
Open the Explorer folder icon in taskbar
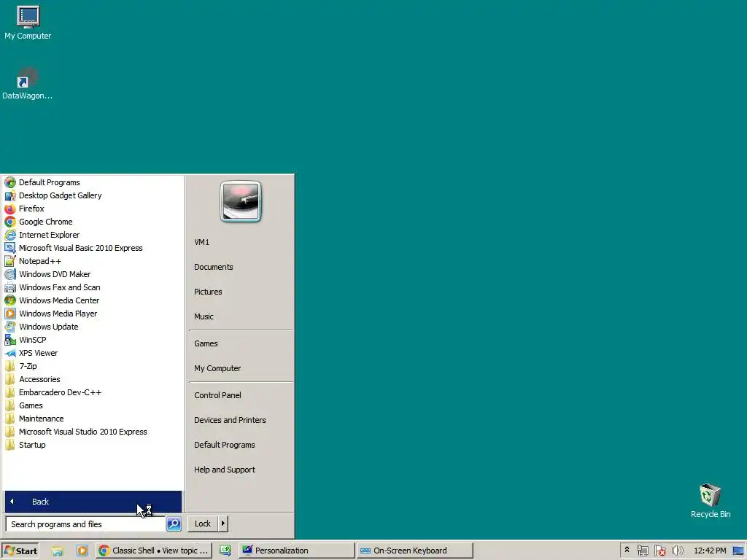coord(58,551)
